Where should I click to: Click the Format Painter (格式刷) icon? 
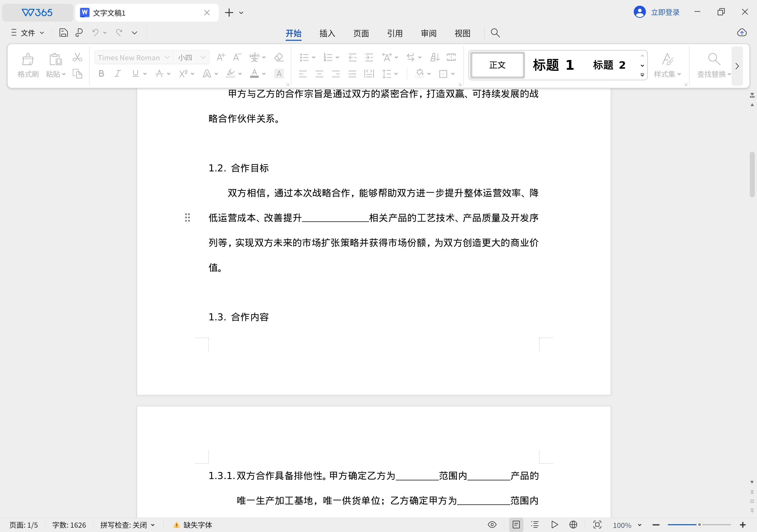[28, 59]
